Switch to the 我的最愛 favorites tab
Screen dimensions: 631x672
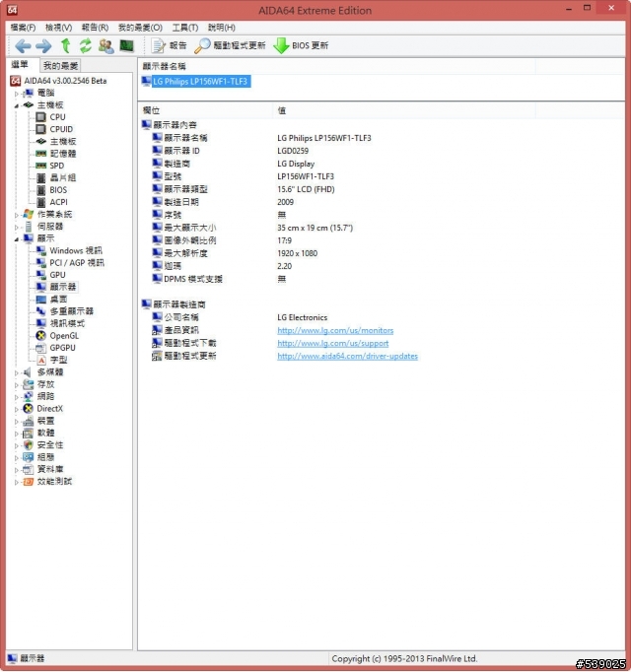point(60,66)
